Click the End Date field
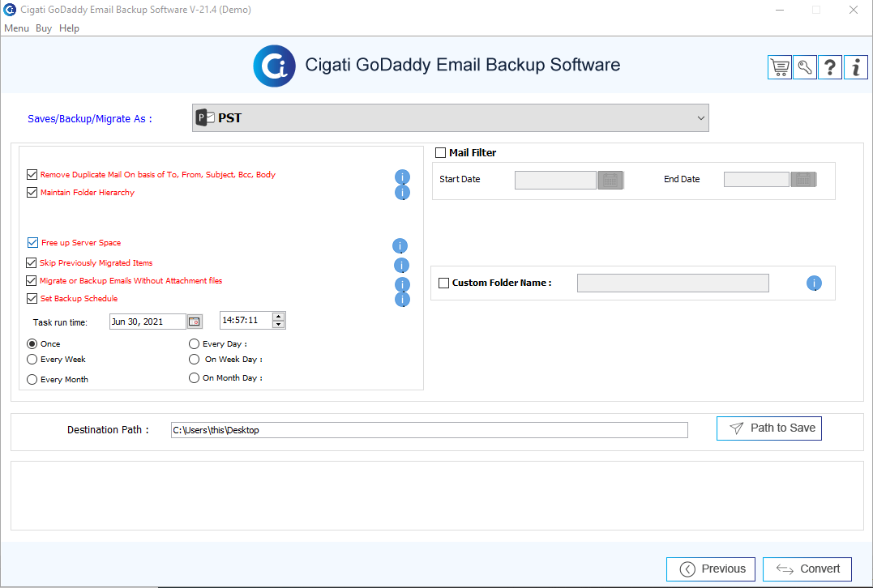873x588 pixels. [x=756, y=180]
